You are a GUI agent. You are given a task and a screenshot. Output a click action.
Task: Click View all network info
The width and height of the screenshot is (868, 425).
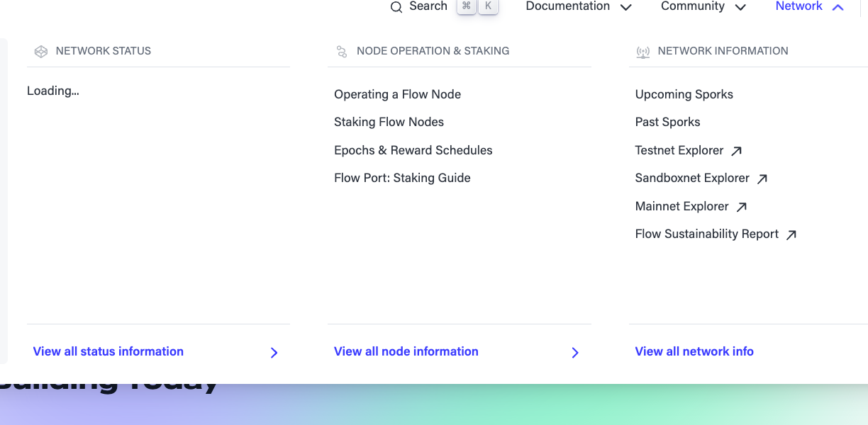pyautogui.click(x=694, y=351)
